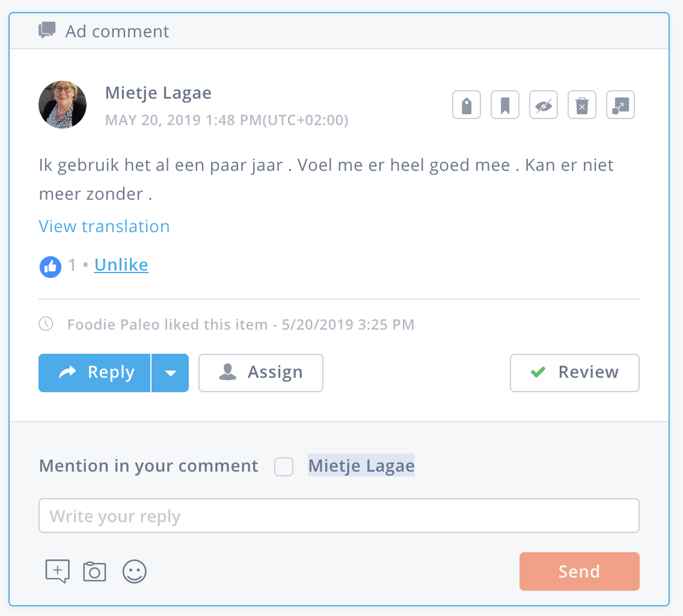683x616 pixels.
Task: Attach a photo with the camera icon
Action: pyautogui.click(x=94, y=571)
